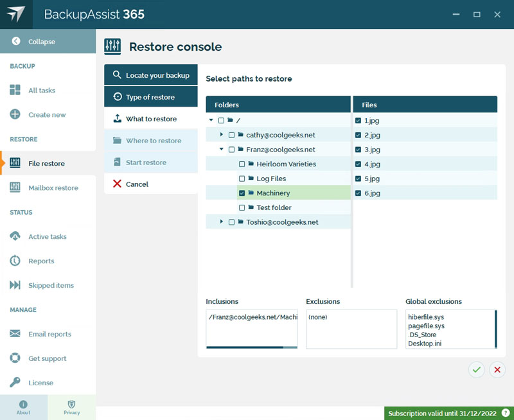Click the Inclusions horizontal scrollbar
This screenshot has height=420, width=514.
pos(252,347)
